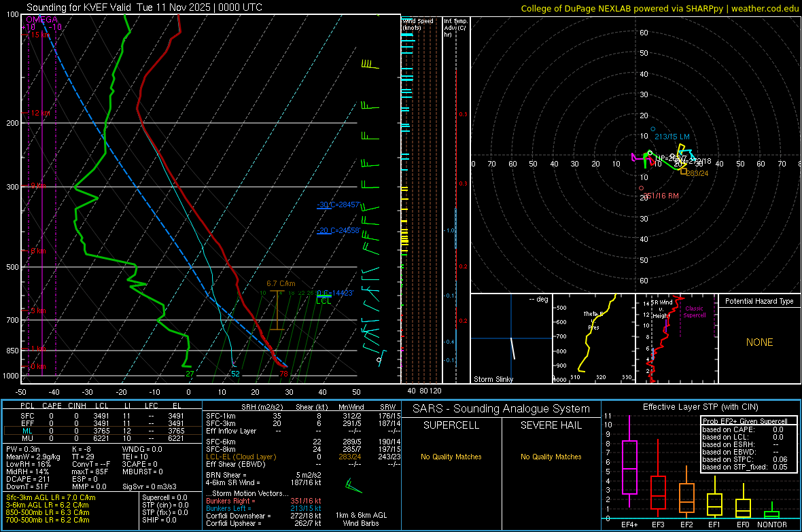
Task: Click the -30 C=28457' level label
Action: [338, 205]
